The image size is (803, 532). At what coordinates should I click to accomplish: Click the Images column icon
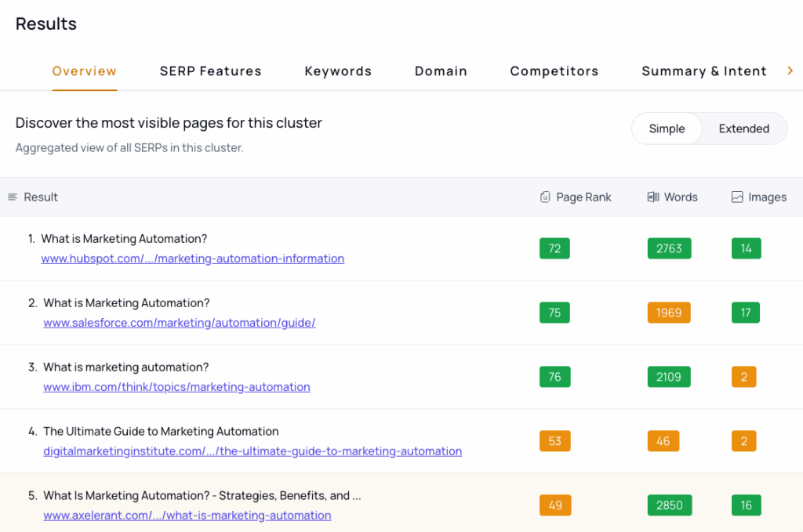point(737,197)
